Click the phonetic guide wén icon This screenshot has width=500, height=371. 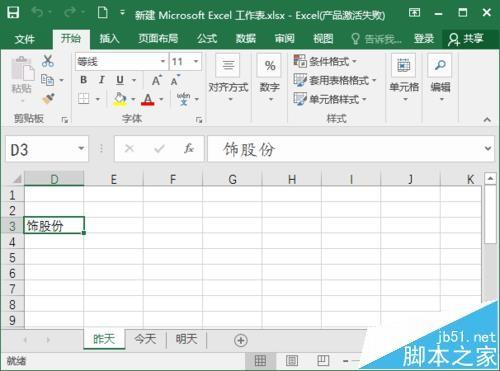(183, 99)
